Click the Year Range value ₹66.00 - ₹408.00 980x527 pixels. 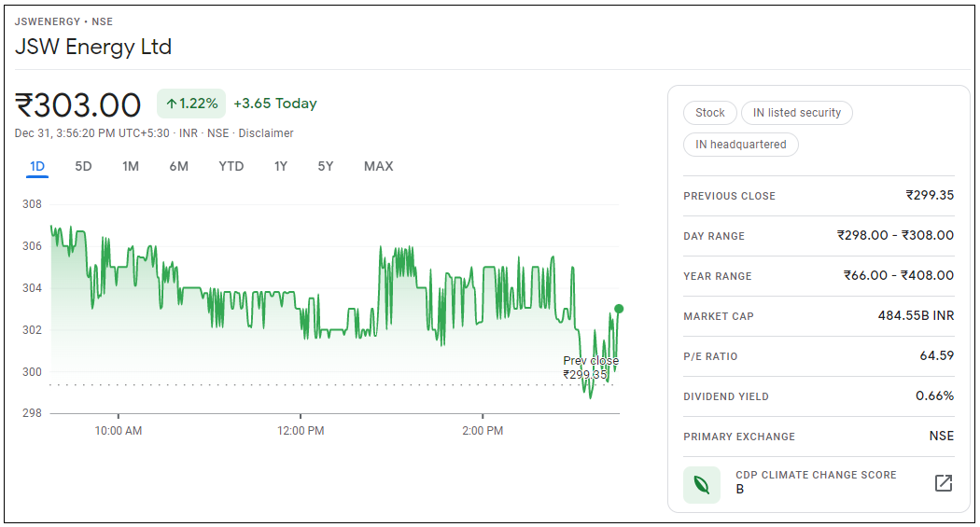tap(899, 275)
